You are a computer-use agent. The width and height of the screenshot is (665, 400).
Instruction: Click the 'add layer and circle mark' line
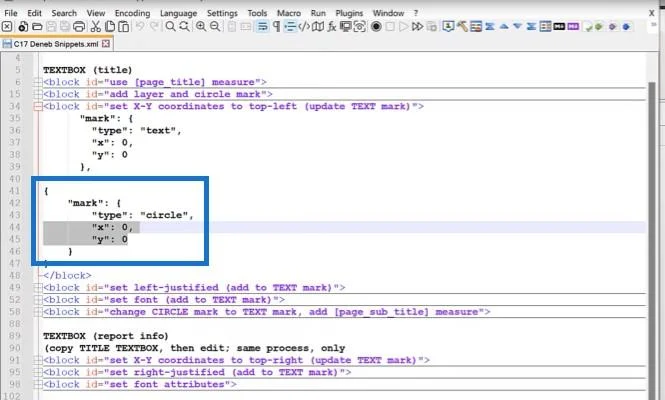tap(158, 94)
